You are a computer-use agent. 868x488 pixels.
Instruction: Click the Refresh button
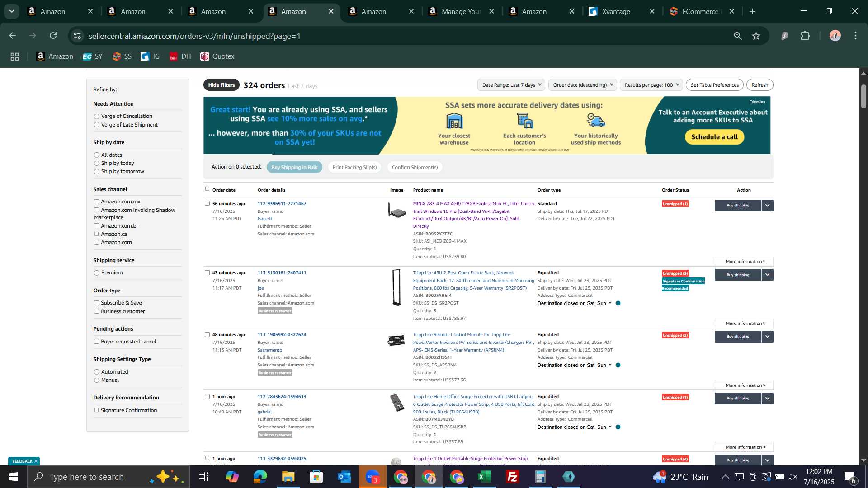(x=760, y=85)
